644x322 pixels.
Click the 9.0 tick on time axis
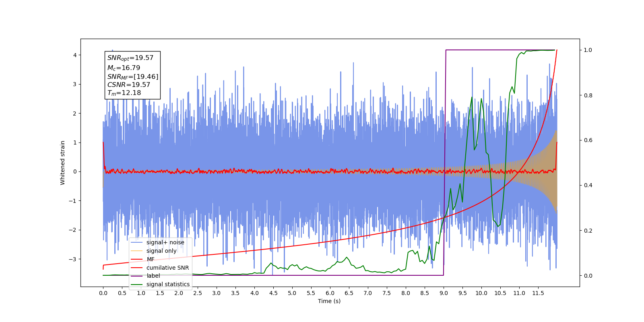coord(444,293)
